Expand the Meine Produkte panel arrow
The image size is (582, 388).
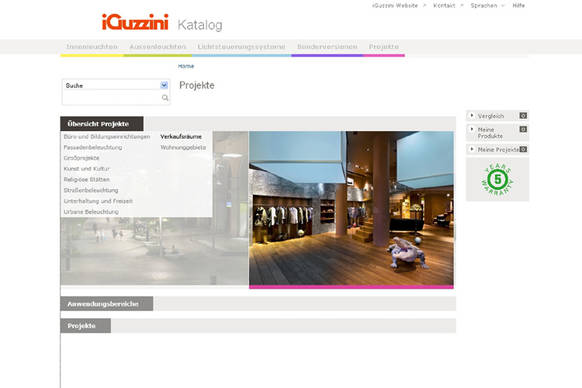(x=472, y=129)
